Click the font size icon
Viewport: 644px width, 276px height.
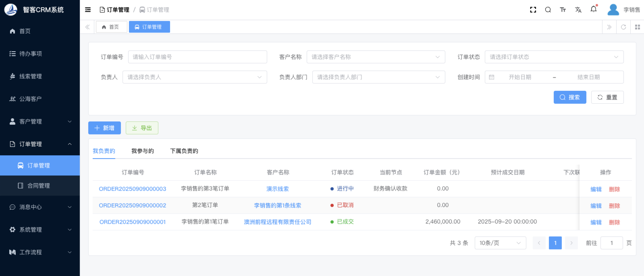point(563,10)
